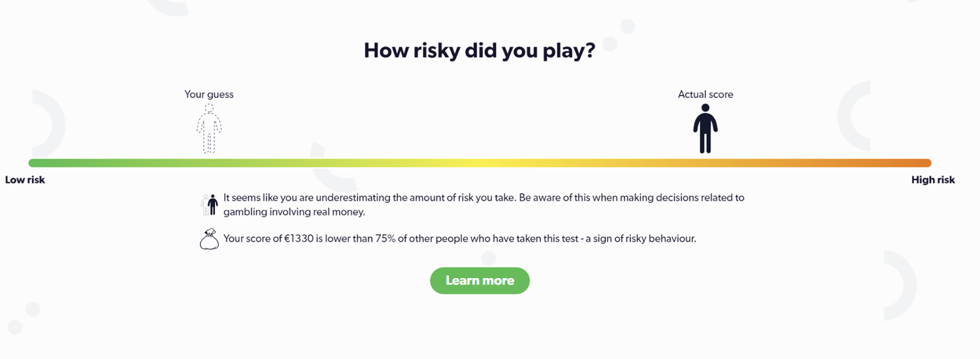Screen dimensions: 980x359
Task: Click the gray half-circle decoration at the left edge
Action: 54,122
